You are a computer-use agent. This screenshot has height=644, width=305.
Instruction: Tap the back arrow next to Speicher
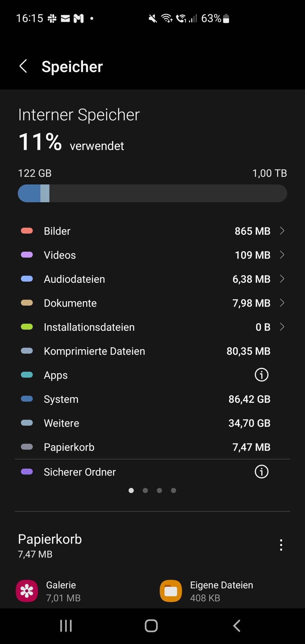pos(23,66)
